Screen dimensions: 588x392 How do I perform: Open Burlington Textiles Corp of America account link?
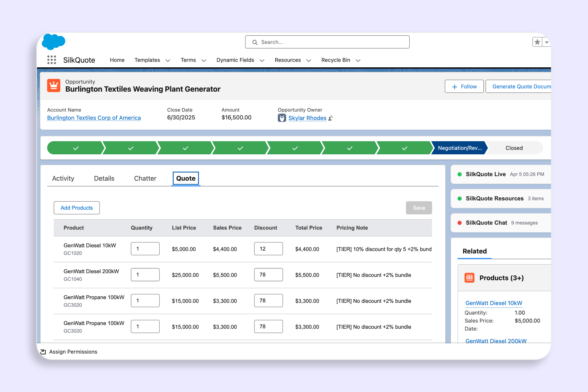click(94, 118)
